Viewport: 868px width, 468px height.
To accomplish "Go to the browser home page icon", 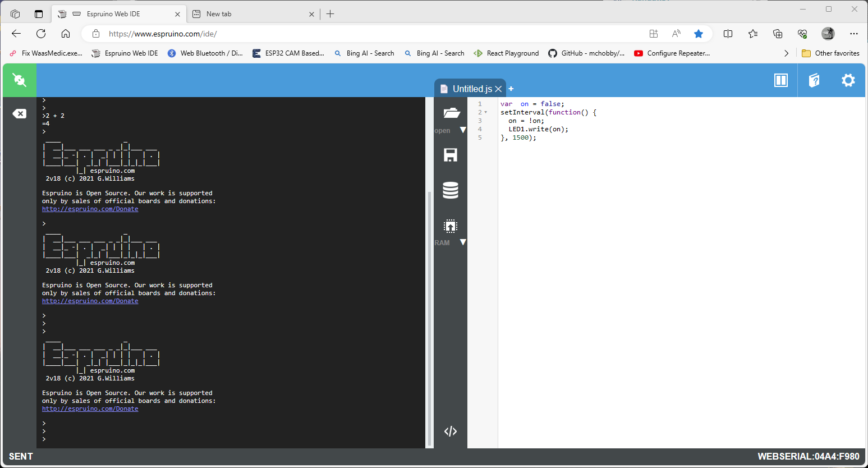I will click(66, 34).
